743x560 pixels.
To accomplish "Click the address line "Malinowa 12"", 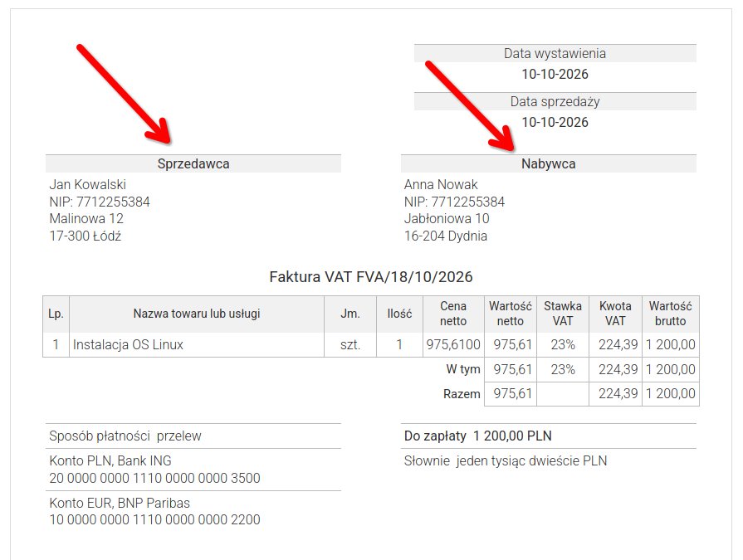I will (86, 219).
